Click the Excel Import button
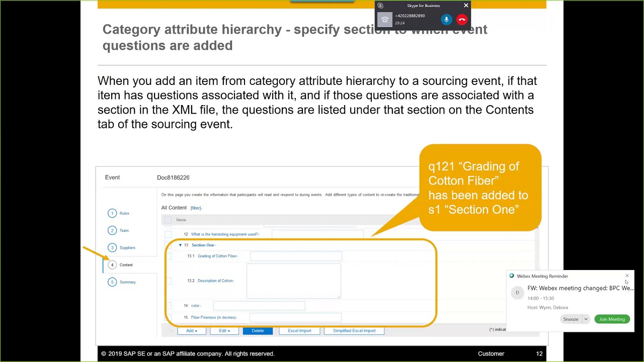 click(x=299, y=331)
